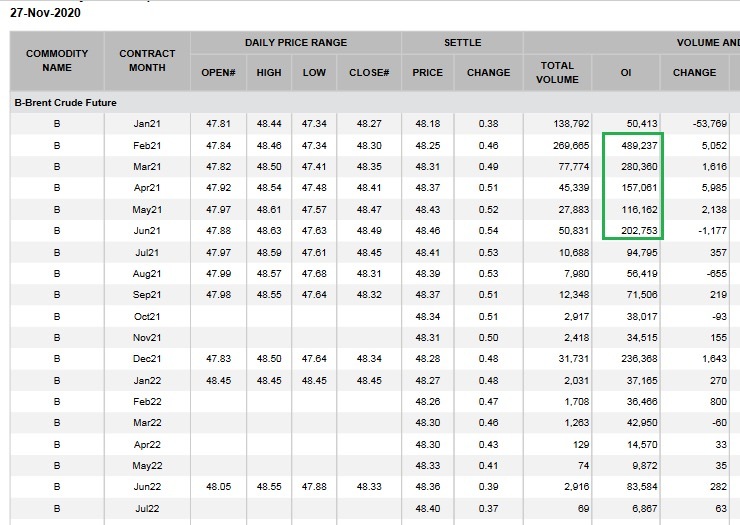This screenshot has width=740, height=525.
Task: Click the CLOSE# column header
Action: pos(369,72)
